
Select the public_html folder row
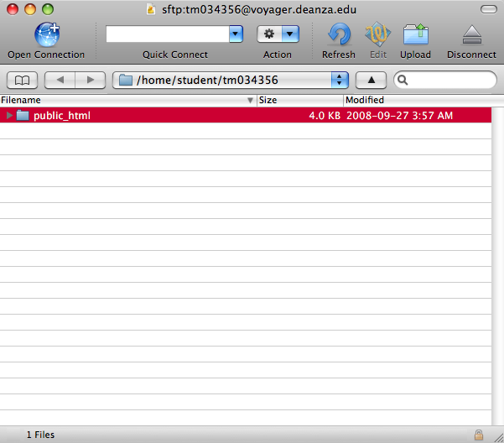[x=246, y=115]
